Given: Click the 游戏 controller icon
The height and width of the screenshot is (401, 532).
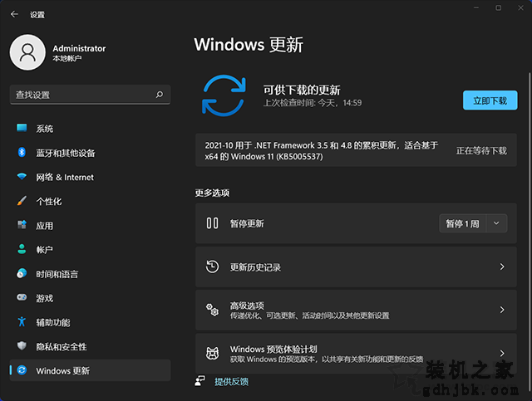Looking at the screenshot, I should [x=22, y=297].
